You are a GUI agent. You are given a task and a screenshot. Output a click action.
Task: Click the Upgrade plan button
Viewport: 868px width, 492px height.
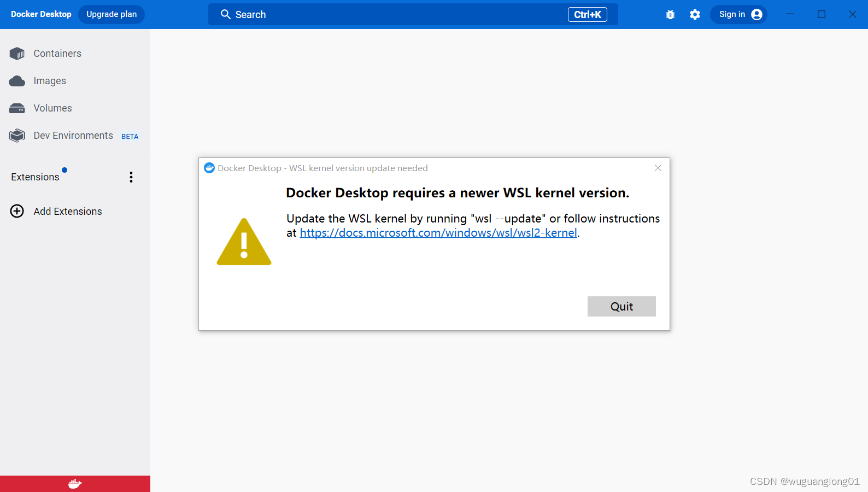coord(111,14)
